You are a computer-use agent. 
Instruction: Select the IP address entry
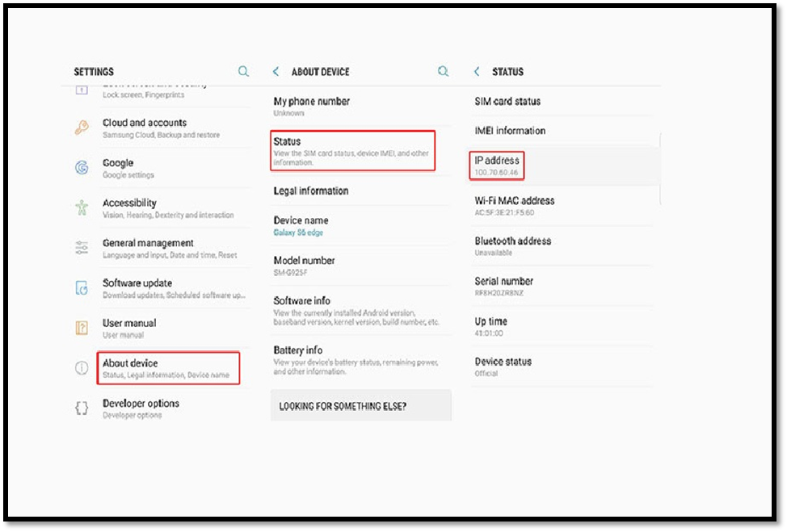tap(497, 165)
